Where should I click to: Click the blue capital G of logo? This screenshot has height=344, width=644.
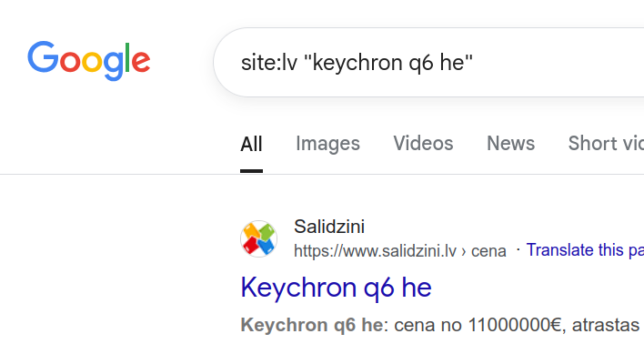43,56
